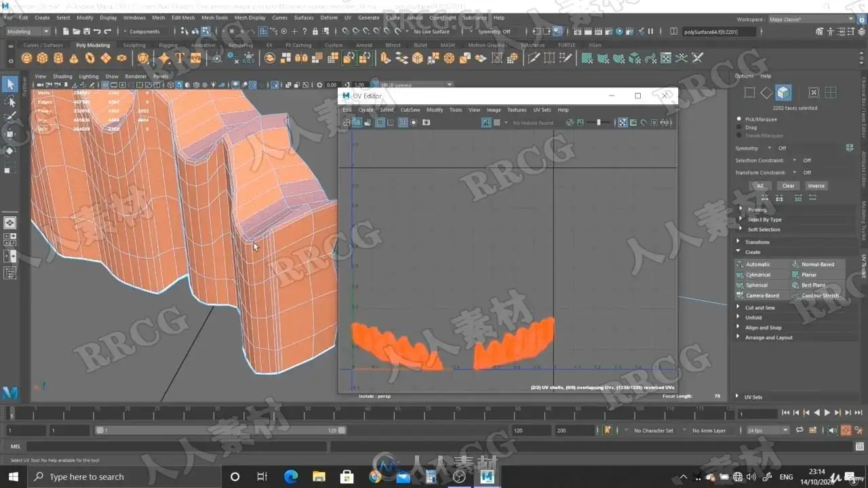The image size is (868, 488).
Task: Click the Spherical projection icon
Action: pyautogui.click(x=740, y=285)
